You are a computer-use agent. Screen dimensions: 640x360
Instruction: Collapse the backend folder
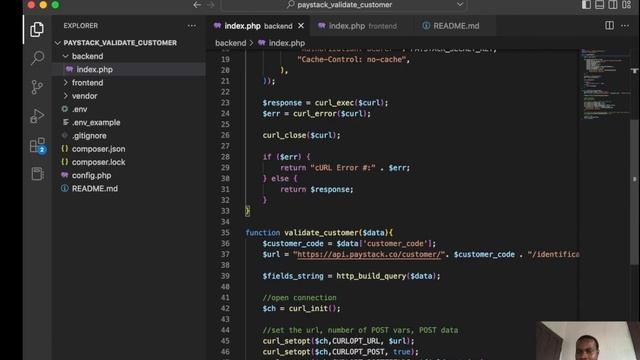coord(87,56)
